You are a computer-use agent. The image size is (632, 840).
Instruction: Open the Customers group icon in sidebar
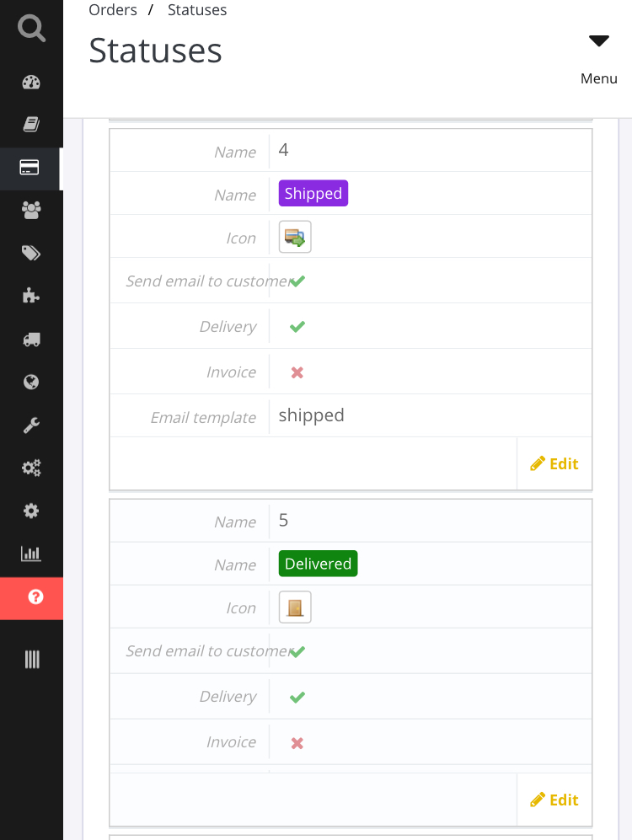[x=31, y=211]
